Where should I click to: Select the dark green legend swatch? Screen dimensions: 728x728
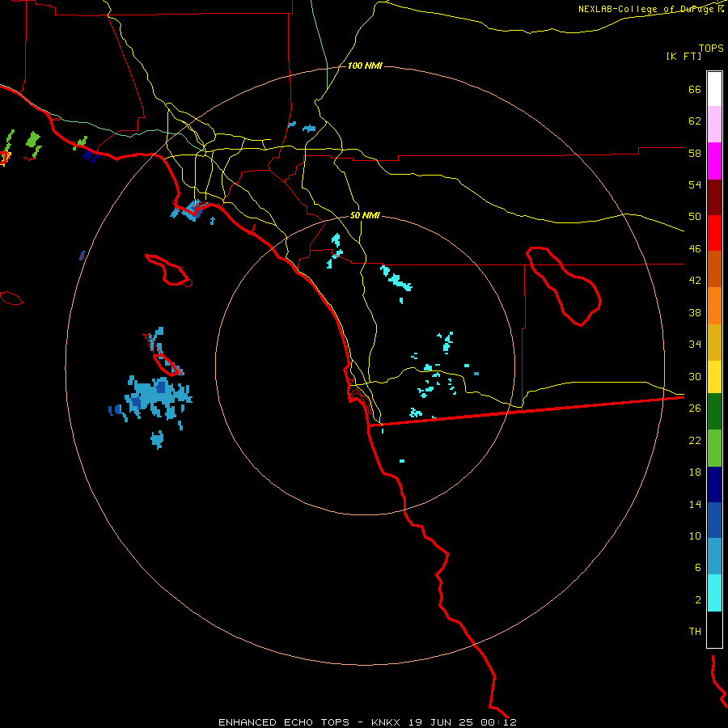point(714,412)
